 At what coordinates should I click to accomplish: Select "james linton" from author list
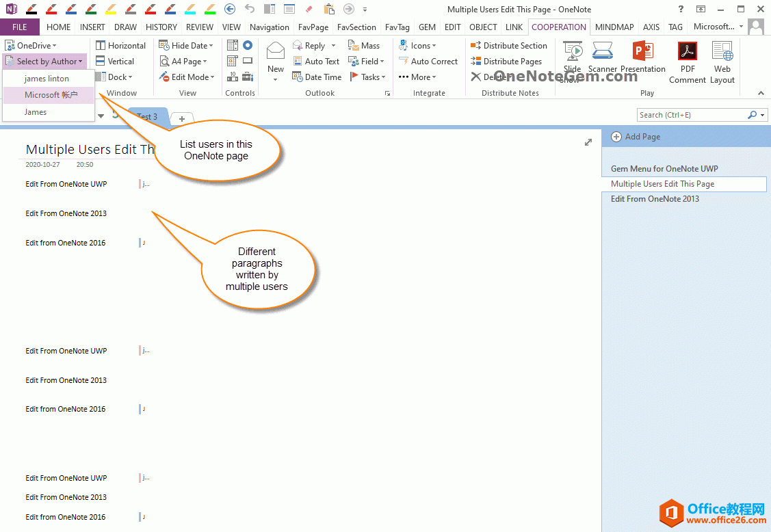[x=47, y=79]
